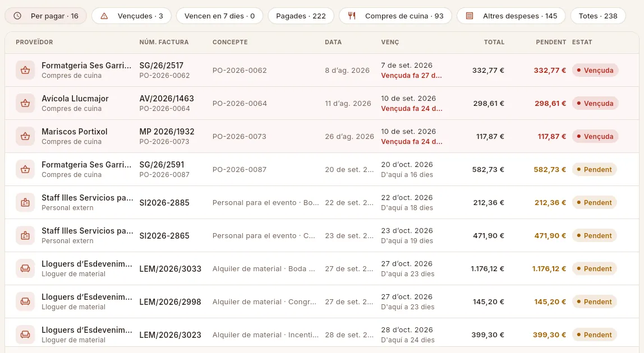Click the staff icon for invoice SI2026-2885
Viewport: 644px width, 353px height.
point(25,202)
